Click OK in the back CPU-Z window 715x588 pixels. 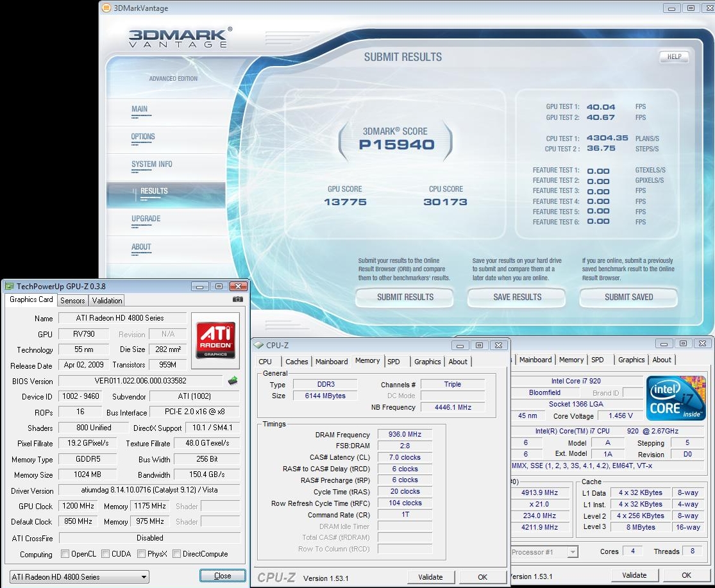[x=686, y=575]
